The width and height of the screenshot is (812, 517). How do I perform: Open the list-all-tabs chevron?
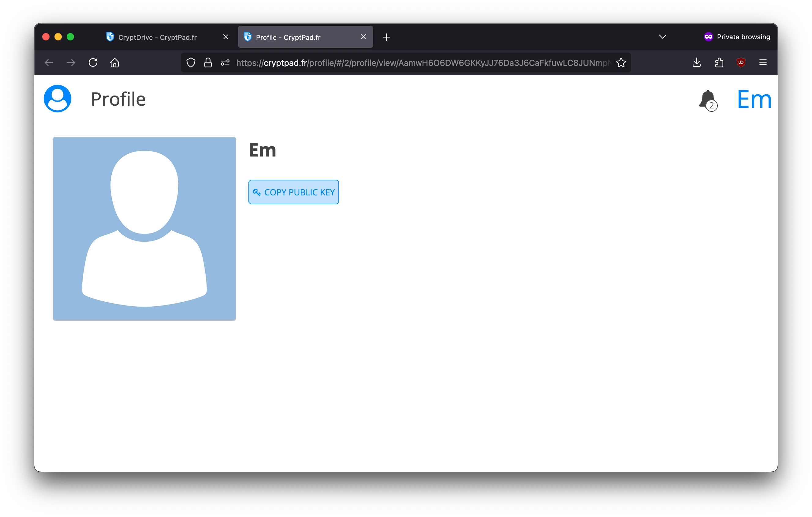point(662,36)
